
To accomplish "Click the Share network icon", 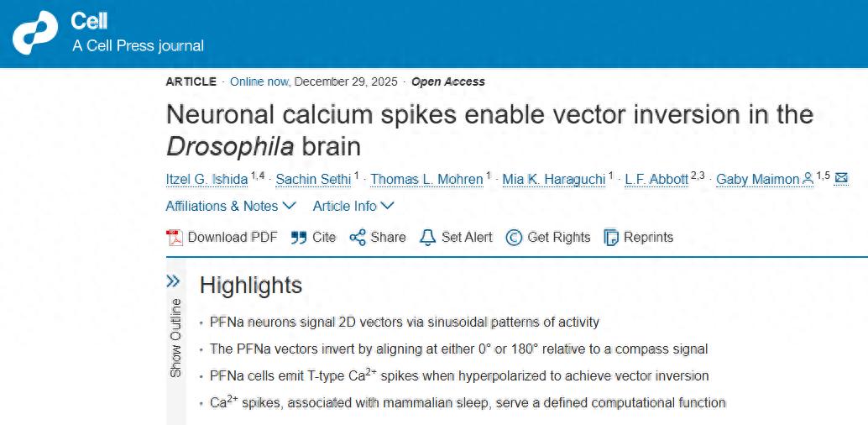I will (x=358, y=238).
